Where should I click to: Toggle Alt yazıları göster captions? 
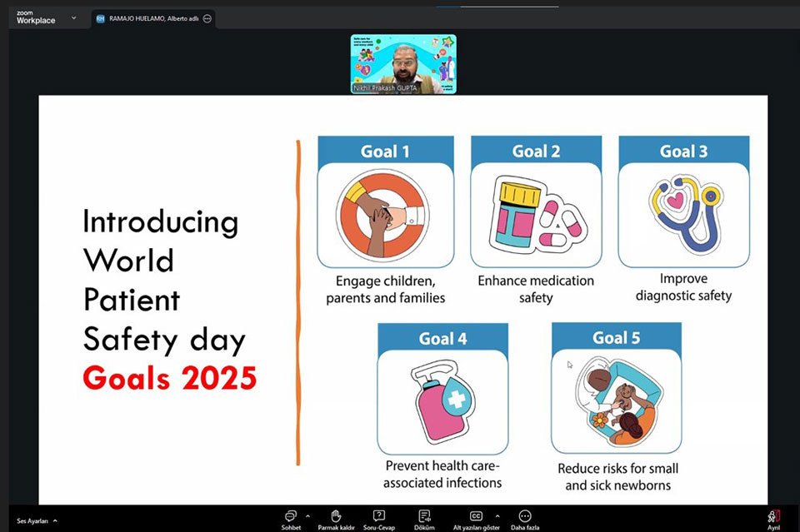(x=476, y=519)
